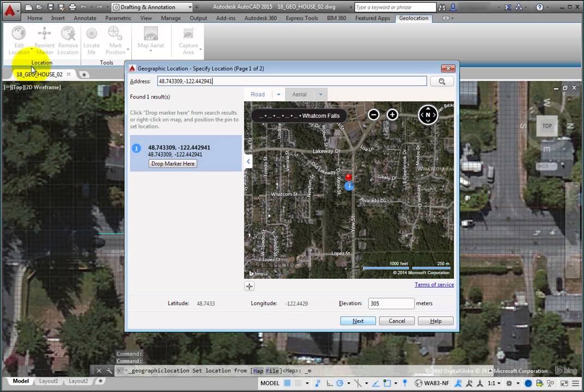Collapse the results panel with left chevron
584x392 pixels.
tap(248, 162)
